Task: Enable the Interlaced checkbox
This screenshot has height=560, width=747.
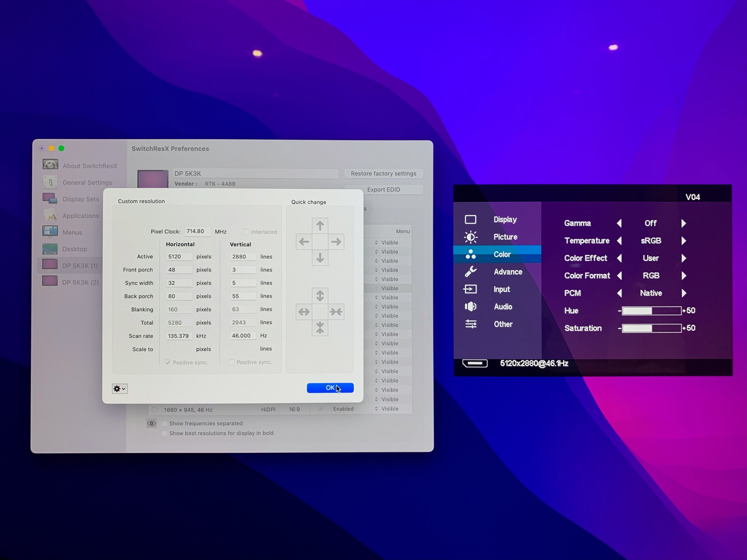Action: coord(246,232)
